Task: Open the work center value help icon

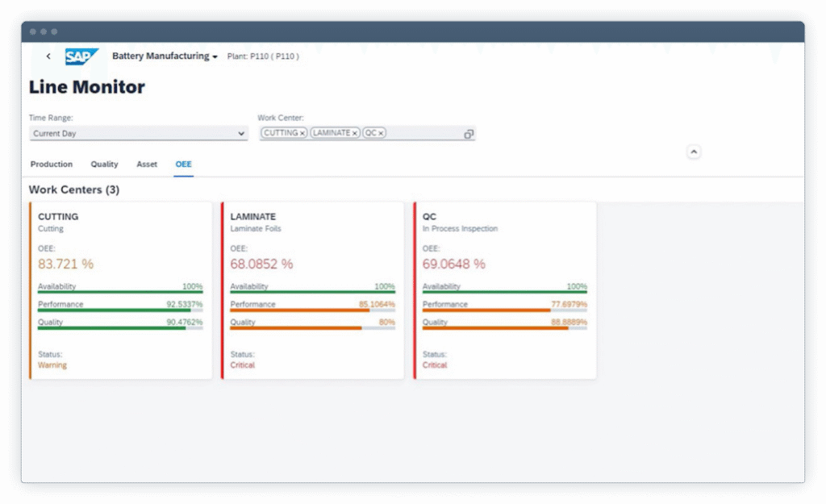Action: click(469, 134)
